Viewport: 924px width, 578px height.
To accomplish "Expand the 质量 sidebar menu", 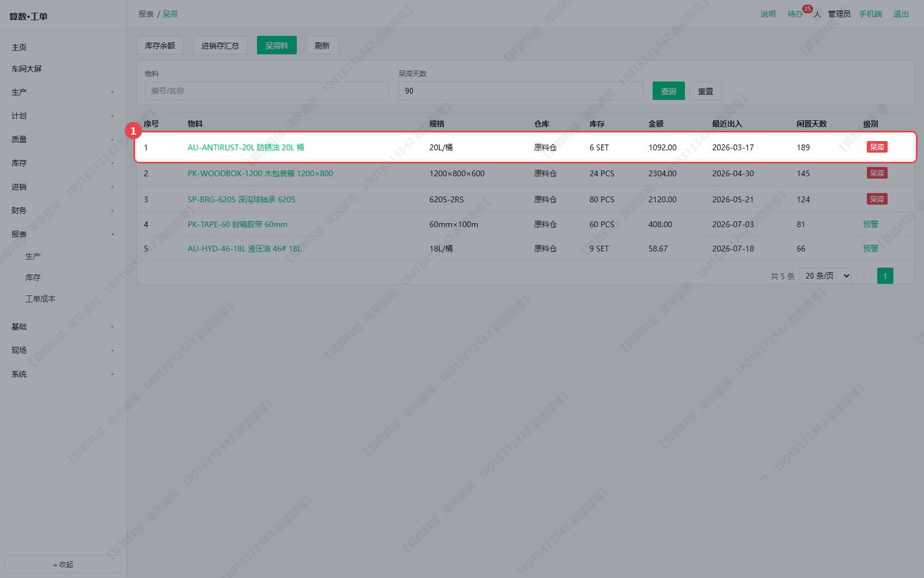I will click(x=63, y=139).
